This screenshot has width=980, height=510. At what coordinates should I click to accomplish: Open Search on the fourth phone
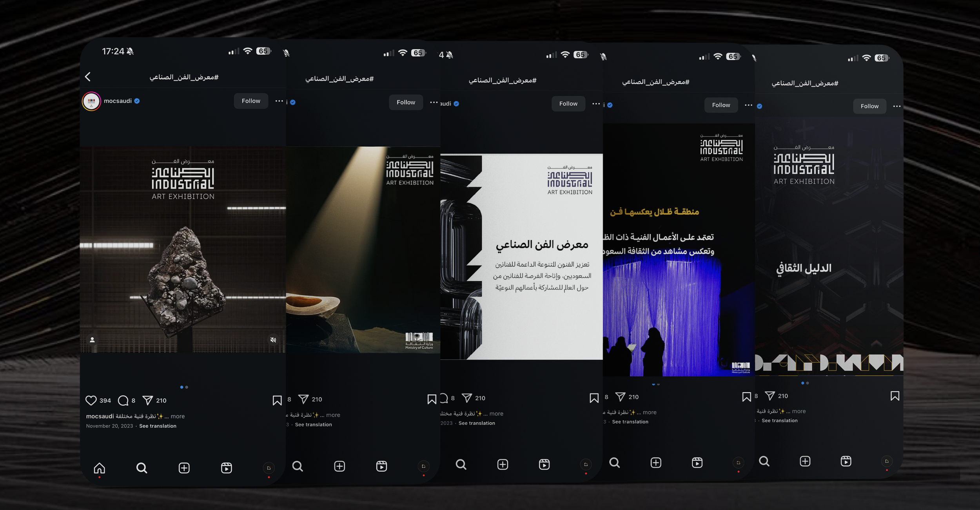(x=615, y=463)
